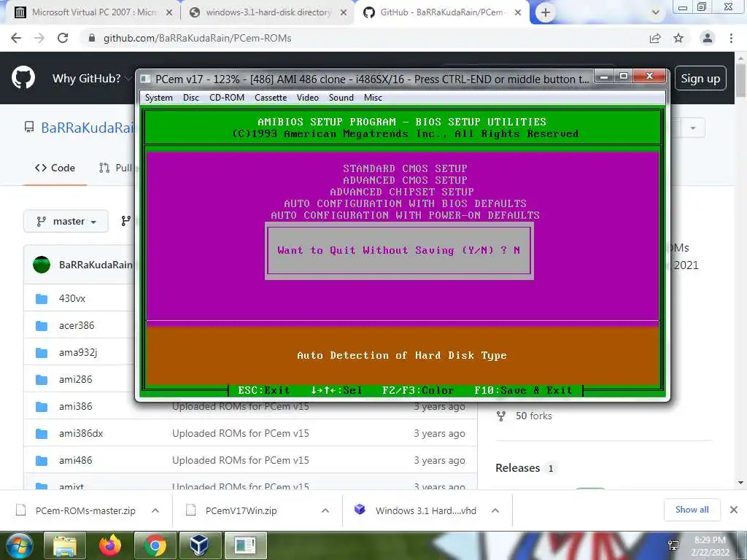The width and height of the screenshot is (747, 560).
Task: Open PCemV17Win.zip download options arrow
Action: (325, 510)
